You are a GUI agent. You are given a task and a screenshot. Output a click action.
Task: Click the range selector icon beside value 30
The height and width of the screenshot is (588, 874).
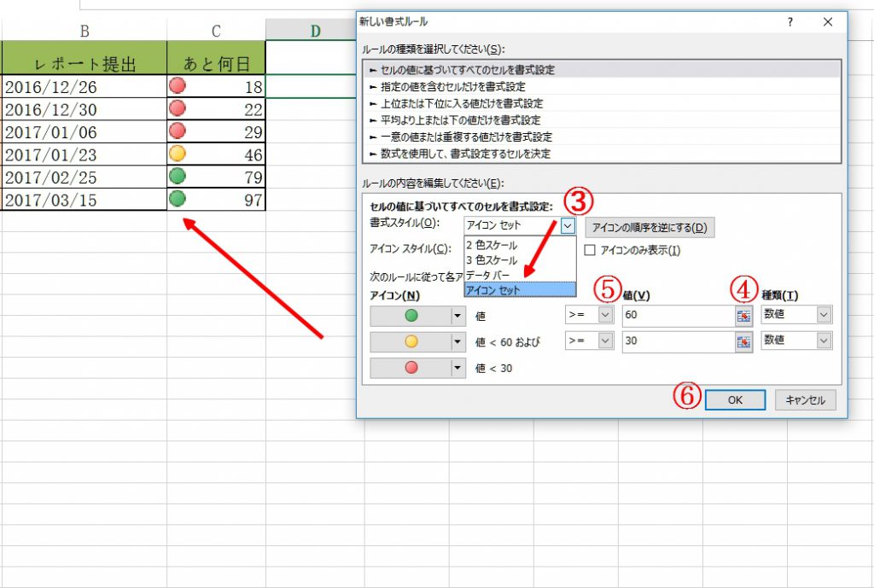tap(743, 341)
